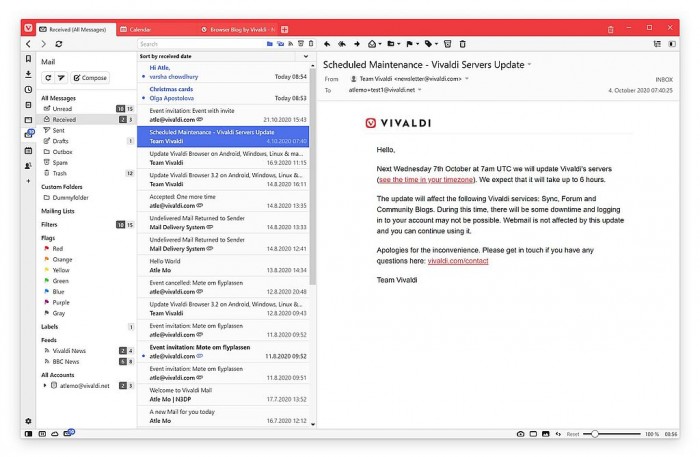Click the Compose button
This screenshot has width=700, height=457.
tap(91, 77)
